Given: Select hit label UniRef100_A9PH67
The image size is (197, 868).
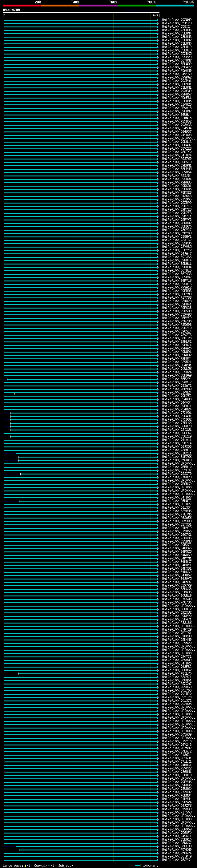Looking at the screenshot, I should coord(176,94).
